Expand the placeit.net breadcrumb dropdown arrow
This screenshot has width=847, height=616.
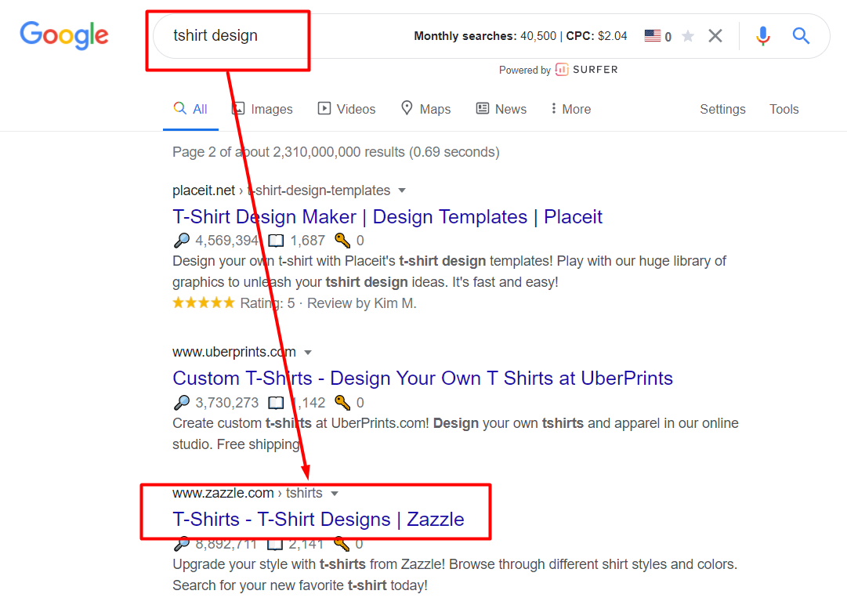(402, 190)
